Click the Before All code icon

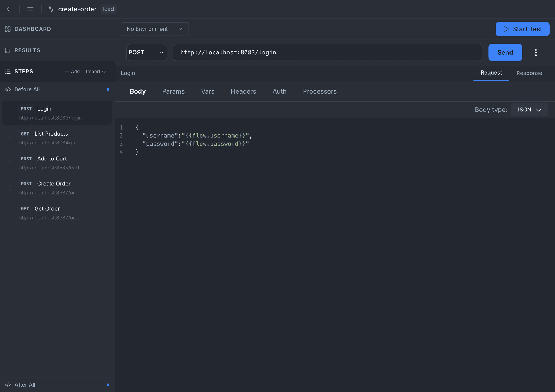(8, 89)
